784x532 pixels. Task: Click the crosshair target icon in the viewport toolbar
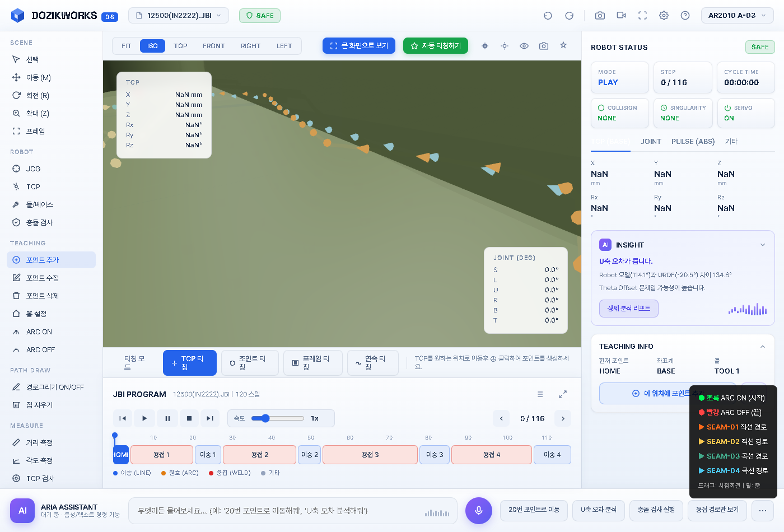[x=485, y=46]
